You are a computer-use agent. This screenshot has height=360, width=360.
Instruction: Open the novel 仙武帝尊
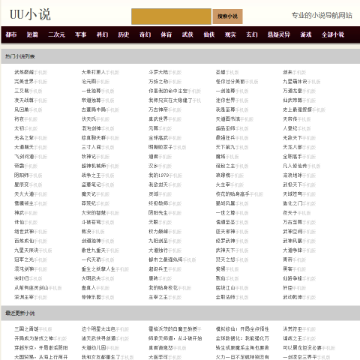coord(293,100)
